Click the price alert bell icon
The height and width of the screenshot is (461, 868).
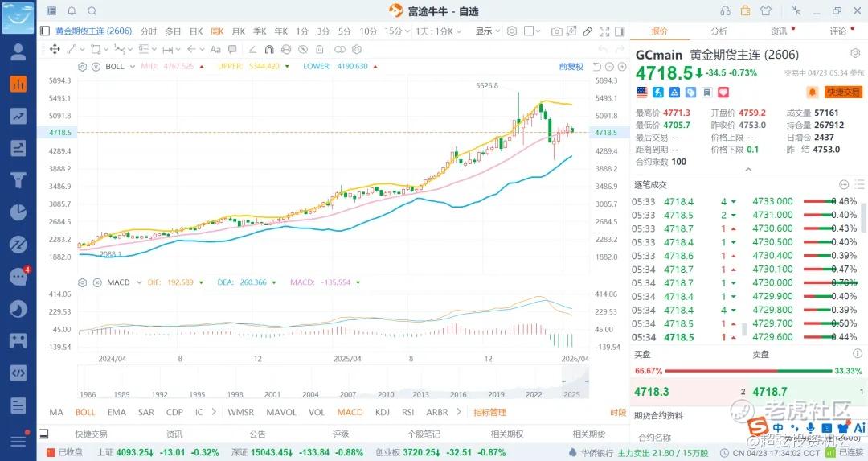[812, 93]
